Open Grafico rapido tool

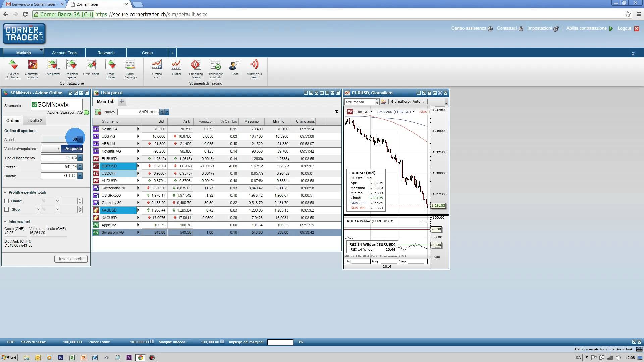(x=157, y=69)
